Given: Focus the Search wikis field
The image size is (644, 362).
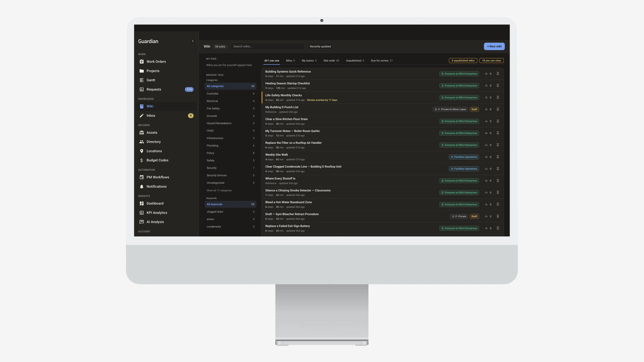Looking at the screenshot, I should coord(267,46).
